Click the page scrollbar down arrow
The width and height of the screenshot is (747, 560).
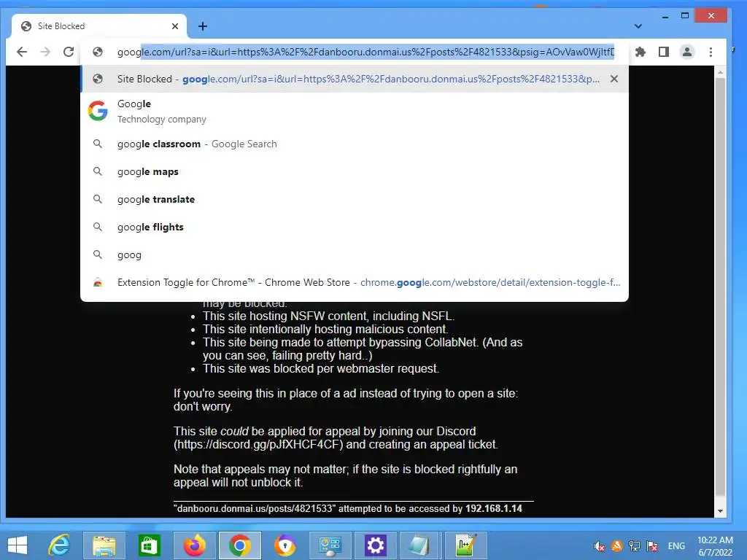point(720,511)
